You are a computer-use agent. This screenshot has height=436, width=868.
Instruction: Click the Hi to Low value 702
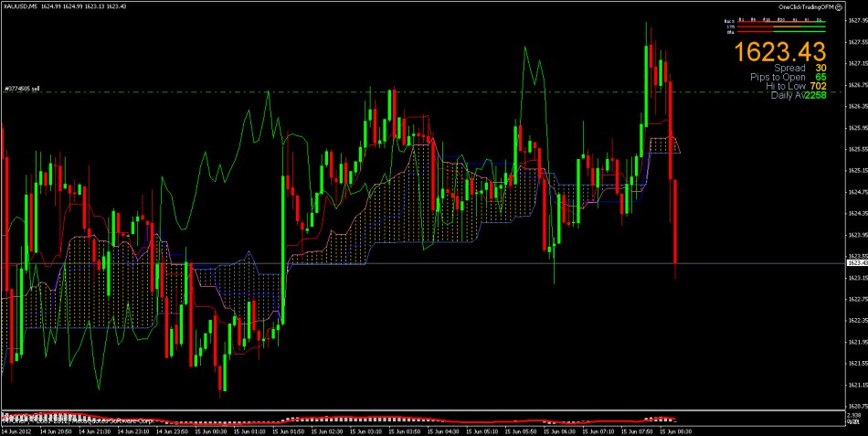(820, 87)
